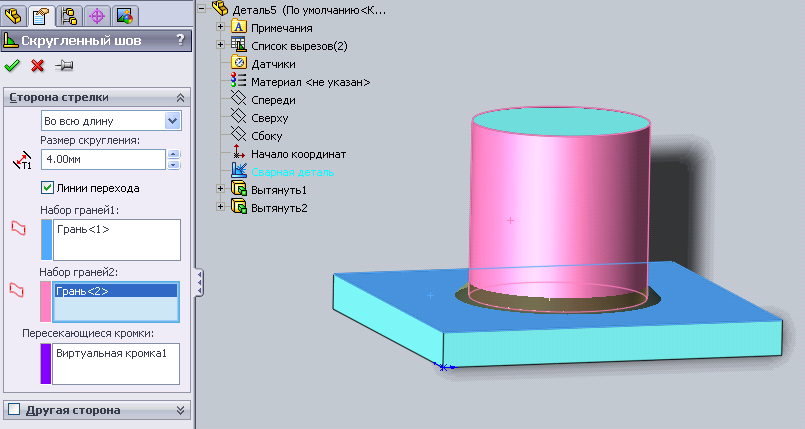Expand the Примечания tree node
This screenshot has width=805, height=429.
pyautogui.click(x=220, y=27)
